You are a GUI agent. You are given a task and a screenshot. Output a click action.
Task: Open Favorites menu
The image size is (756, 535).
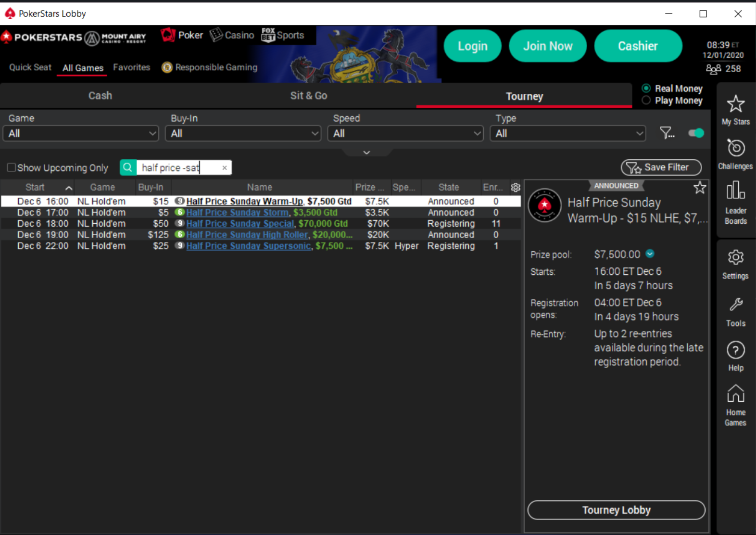(131, 67)
